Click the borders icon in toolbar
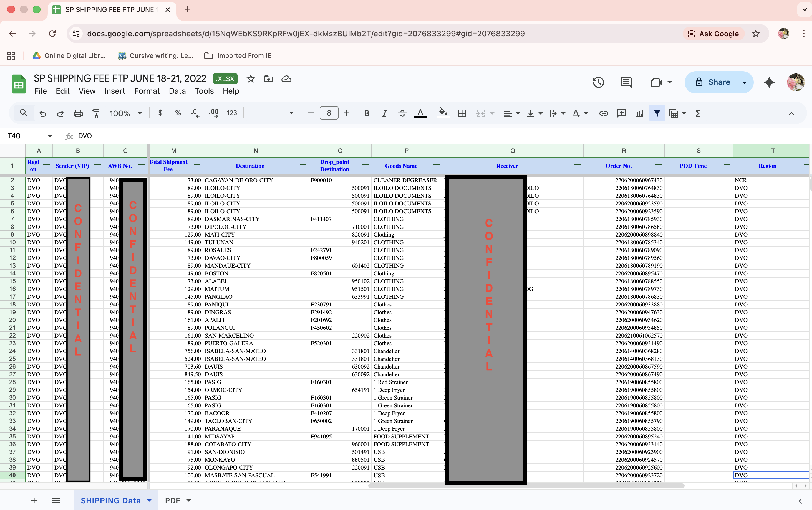Screen dimensions: 812x510 [462, 113]
